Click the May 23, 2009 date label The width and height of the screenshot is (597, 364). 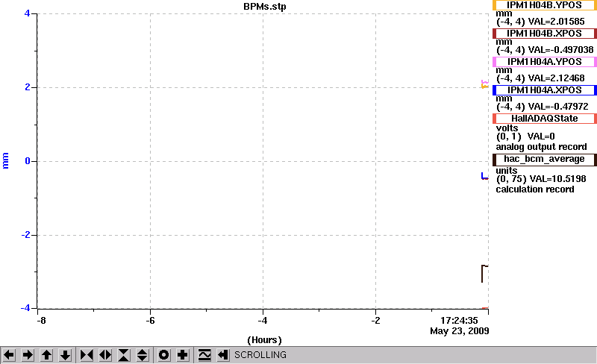tap(460, 331)
